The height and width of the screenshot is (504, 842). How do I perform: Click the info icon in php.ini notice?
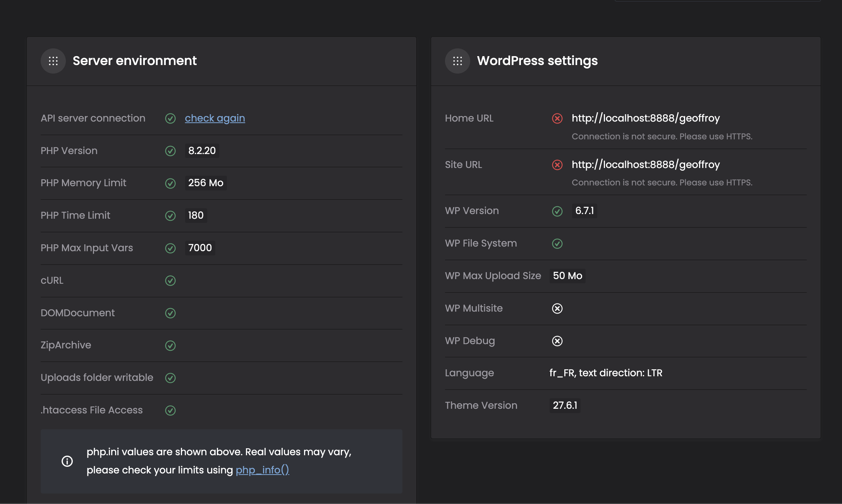[67, 461]
